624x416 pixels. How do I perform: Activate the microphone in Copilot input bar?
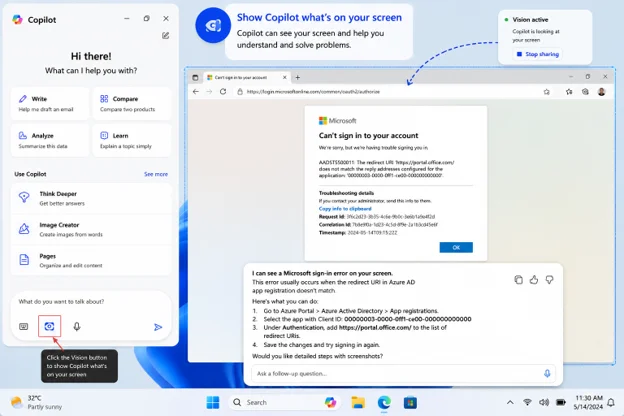[77, 326]
